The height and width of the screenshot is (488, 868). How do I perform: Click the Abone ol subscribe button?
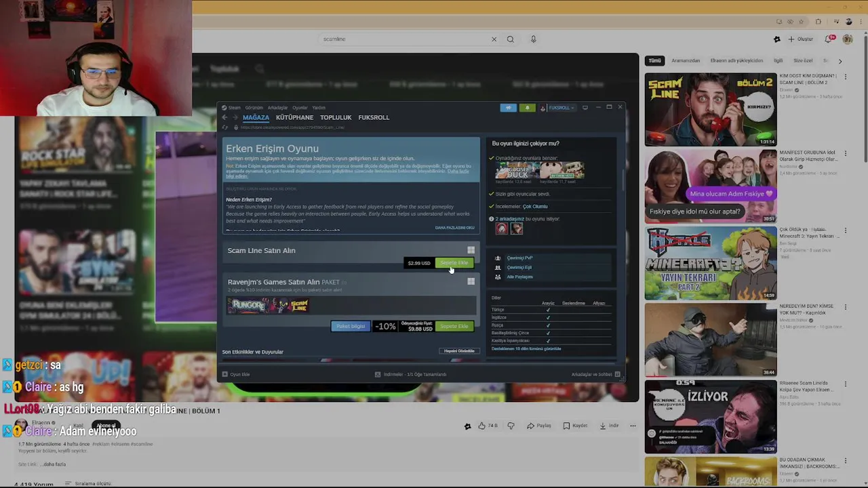(x=104, y=426)
